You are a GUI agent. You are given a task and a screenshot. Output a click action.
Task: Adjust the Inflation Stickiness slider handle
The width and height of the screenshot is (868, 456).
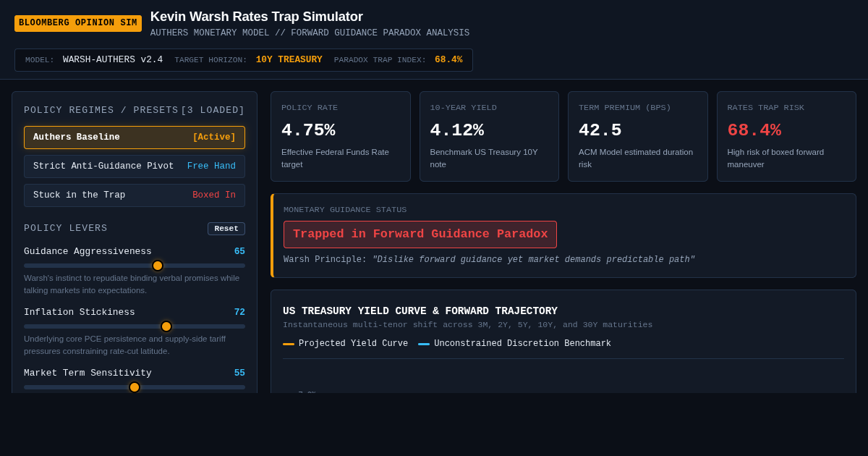tap(166, 326)
